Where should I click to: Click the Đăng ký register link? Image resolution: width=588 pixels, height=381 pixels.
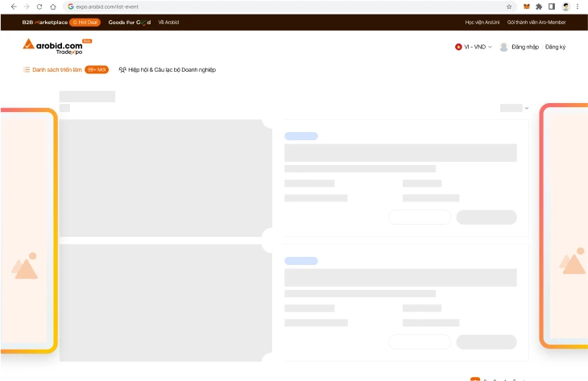click(x=555, y=47)
